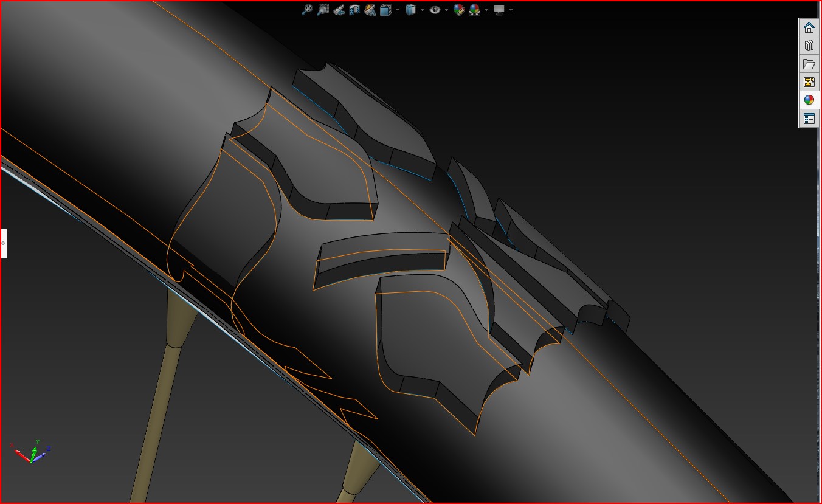
Task: Click the Apply Scene icon
Action: click(474, 10)
